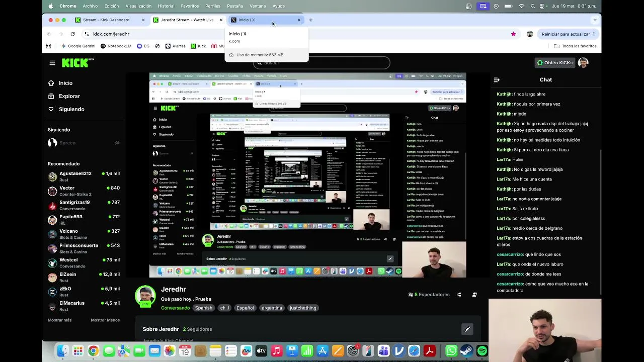This screenshot has height=362, width=644.
Task: Open the Chrome tab search chevron
Action: click(595, 20)
